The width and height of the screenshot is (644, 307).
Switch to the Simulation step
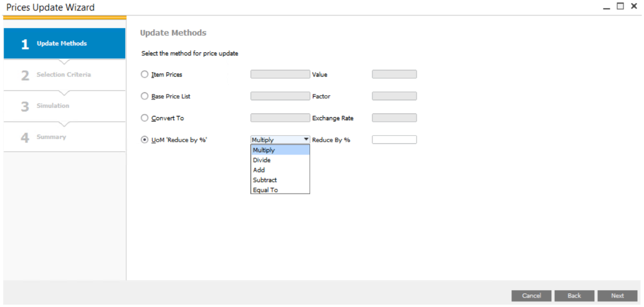[64, 106]
